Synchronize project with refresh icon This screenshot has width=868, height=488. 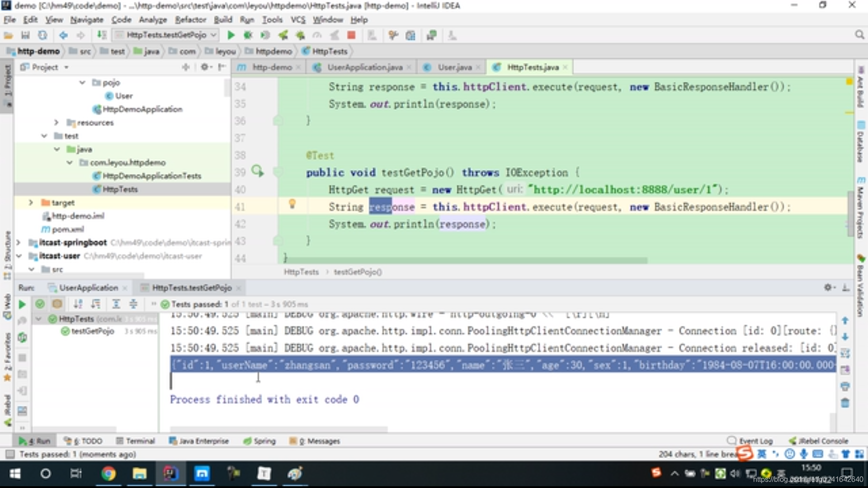42,35
